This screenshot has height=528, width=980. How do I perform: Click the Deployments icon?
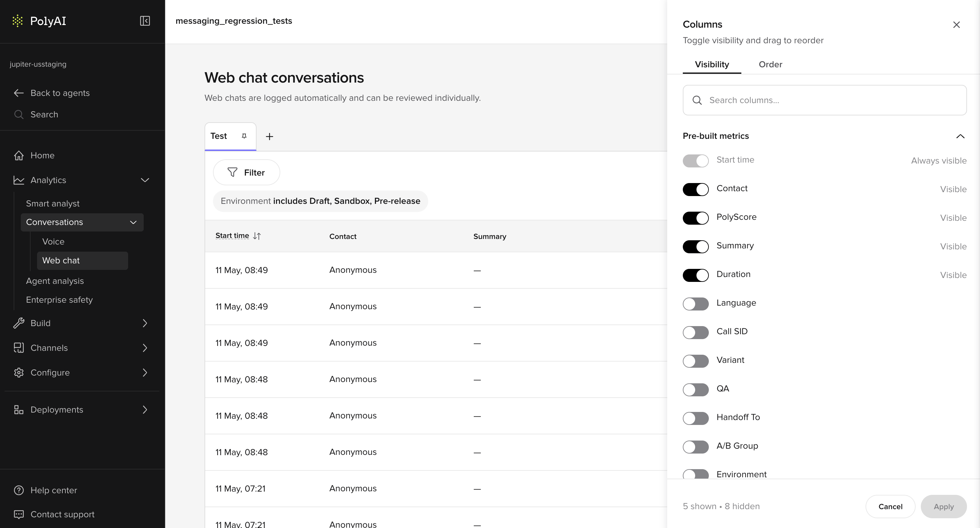(19, 410)
